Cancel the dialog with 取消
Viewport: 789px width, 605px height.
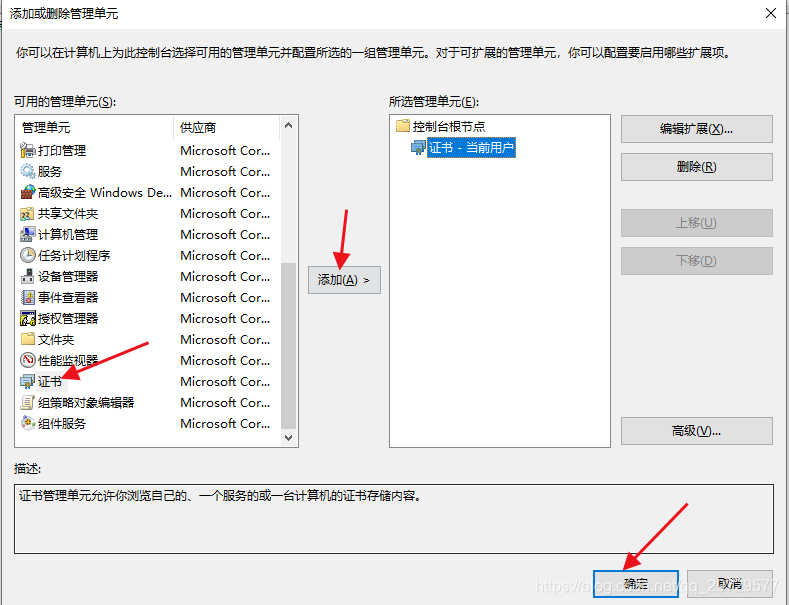[730, 584]
